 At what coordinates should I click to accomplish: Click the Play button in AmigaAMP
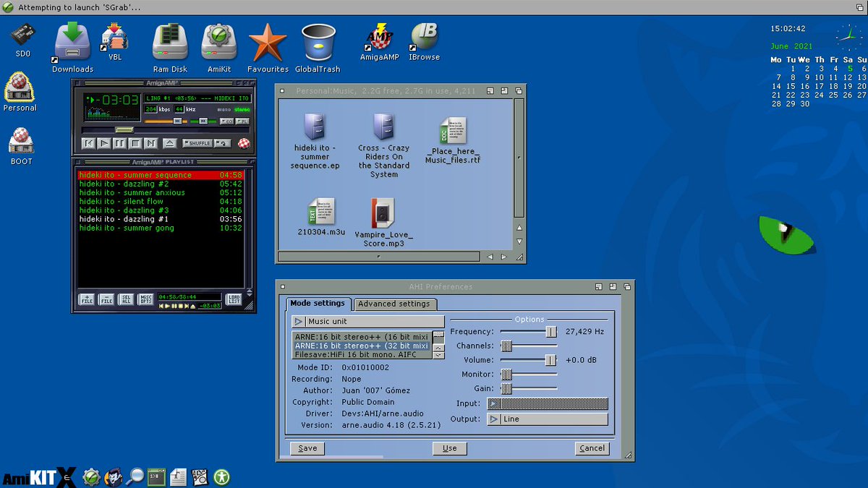104,143
